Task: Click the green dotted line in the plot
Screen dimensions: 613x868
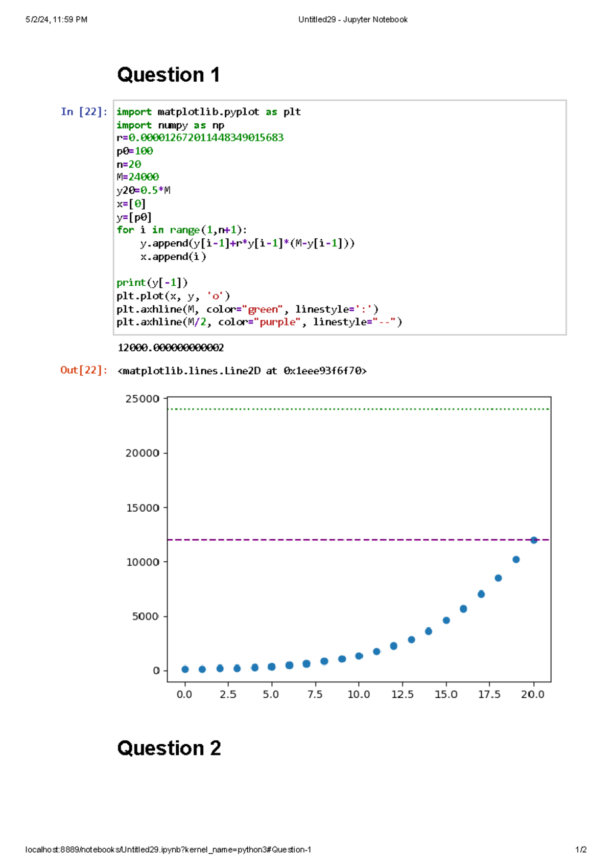Action: click(359, 409)
